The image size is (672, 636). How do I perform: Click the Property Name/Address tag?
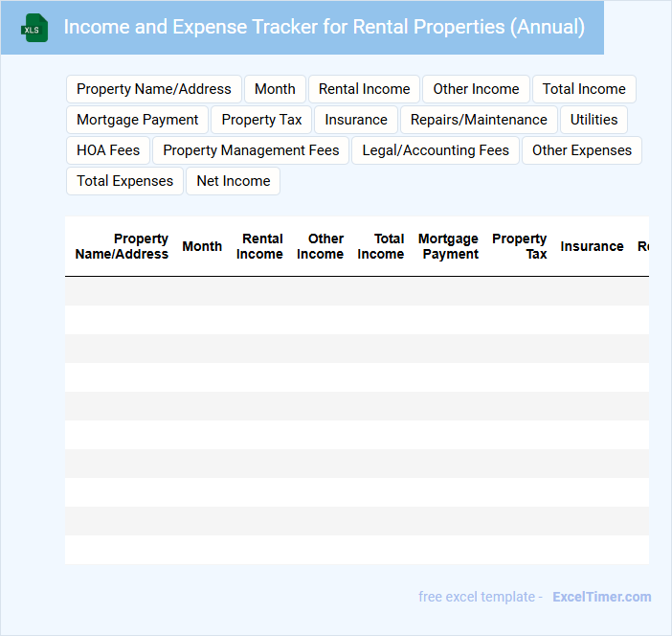(154, 89)
